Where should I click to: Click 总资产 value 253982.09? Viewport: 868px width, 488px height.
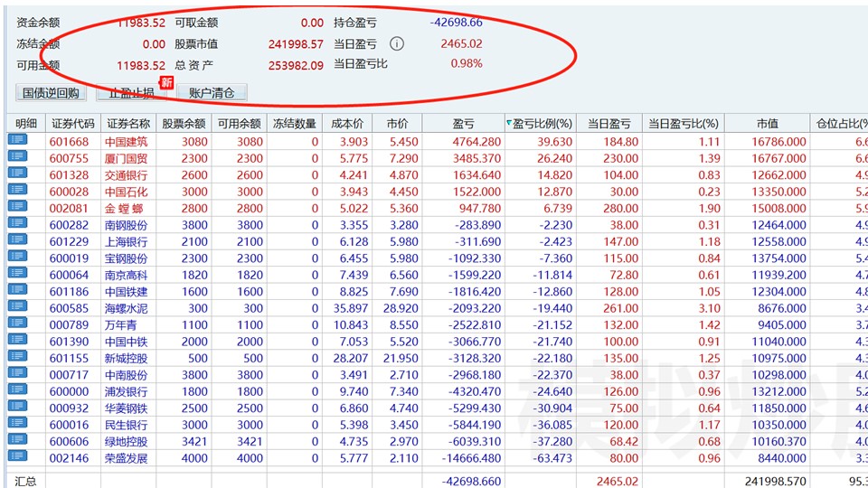pos(296,65)
